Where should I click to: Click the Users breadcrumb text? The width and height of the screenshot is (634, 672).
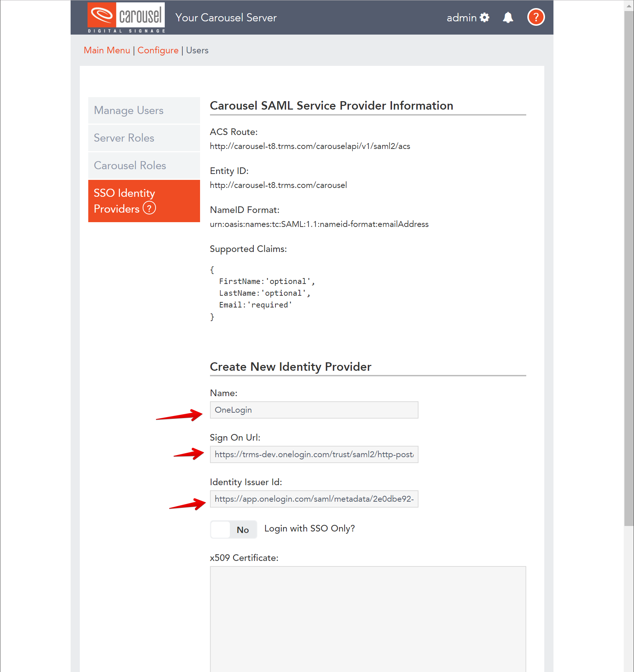[197, 50]
